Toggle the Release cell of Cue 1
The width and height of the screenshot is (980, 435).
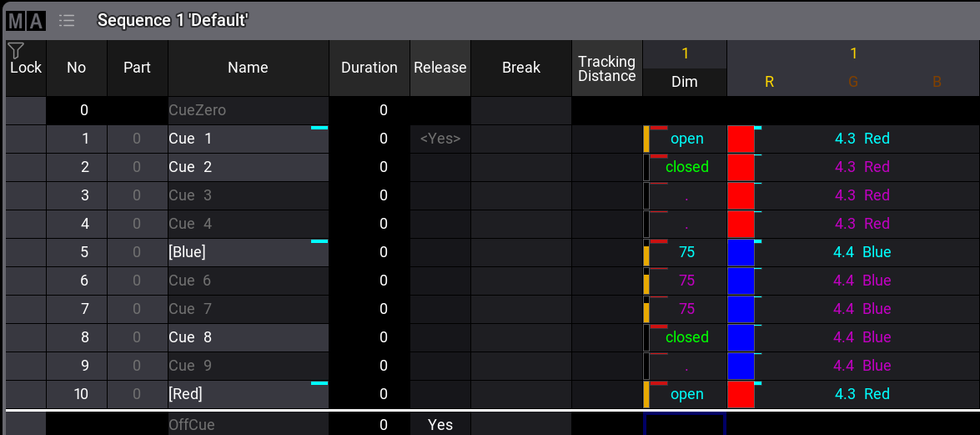tap(440, 139)
